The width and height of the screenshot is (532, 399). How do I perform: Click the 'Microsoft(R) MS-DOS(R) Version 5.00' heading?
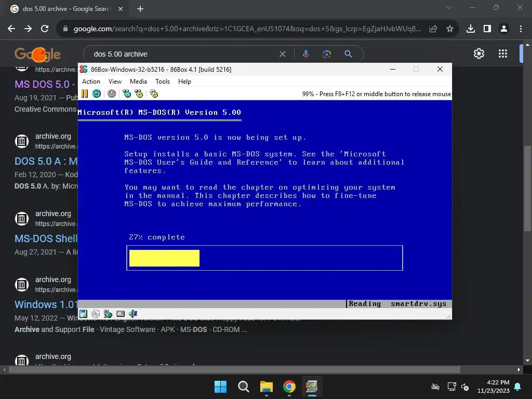click(x=159, y=112)
